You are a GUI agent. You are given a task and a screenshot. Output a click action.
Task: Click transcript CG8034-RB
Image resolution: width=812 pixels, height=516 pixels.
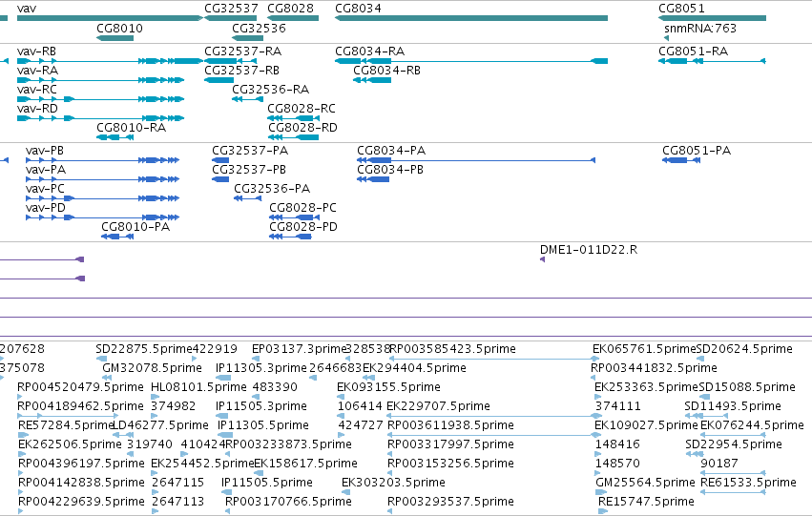(386, 71)
